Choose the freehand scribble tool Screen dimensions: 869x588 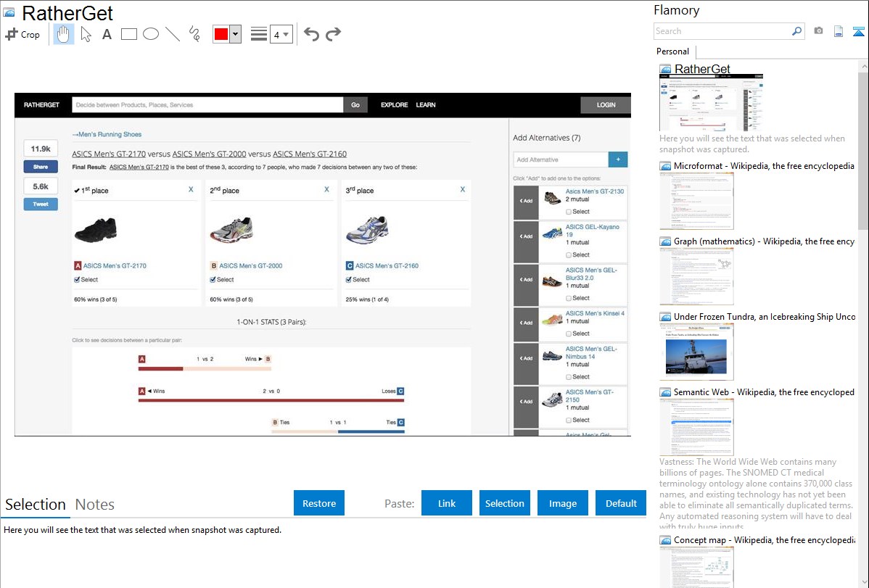194,34
